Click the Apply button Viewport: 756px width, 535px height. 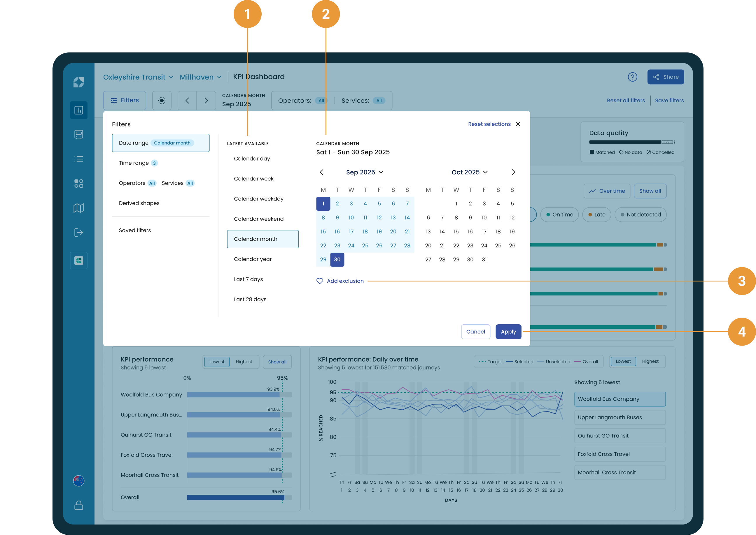point(508,332)
